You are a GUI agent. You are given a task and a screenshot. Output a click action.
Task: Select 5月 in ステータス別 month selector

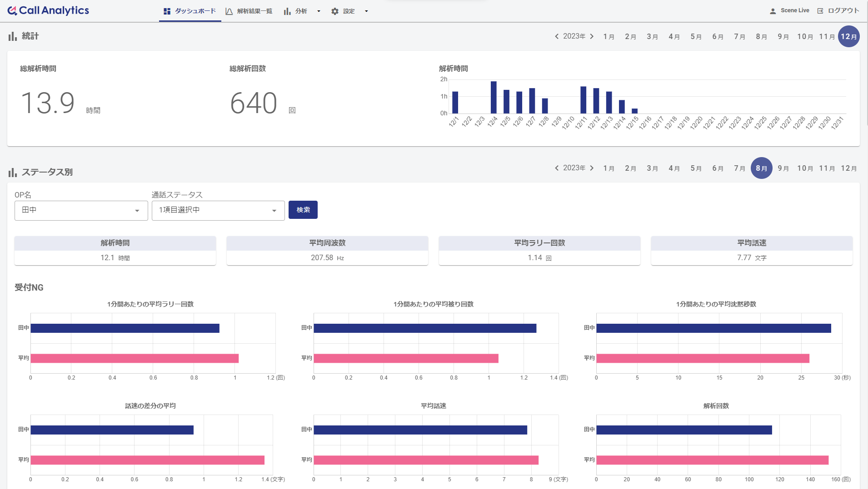[696, 168]
